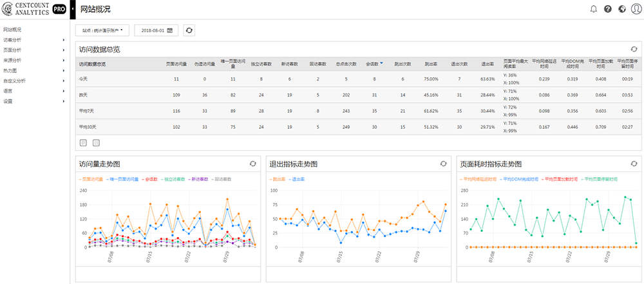Click the 平均30天 row label
644x284 pixels.
tap(87, 127)
